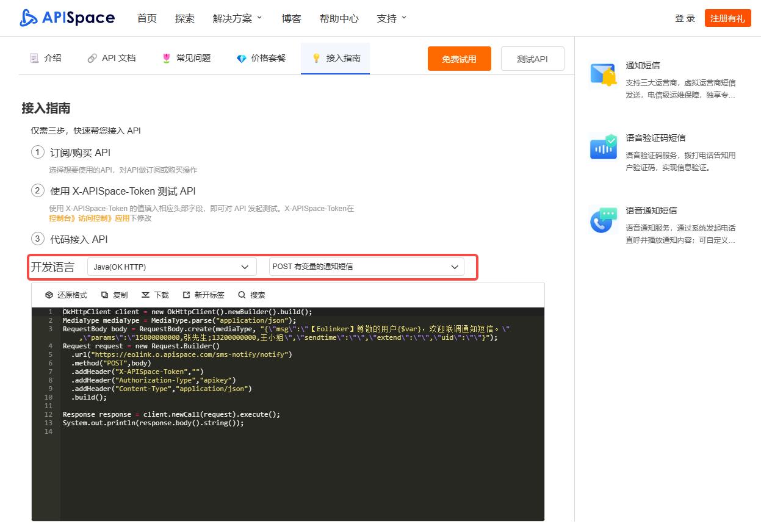Click the 注册有礼 signup button
Screen dimensions: 761x532
727,18
